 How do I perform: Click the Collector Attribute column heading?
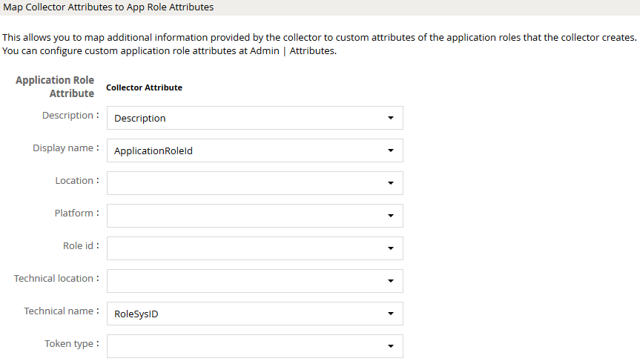[144, 87]
